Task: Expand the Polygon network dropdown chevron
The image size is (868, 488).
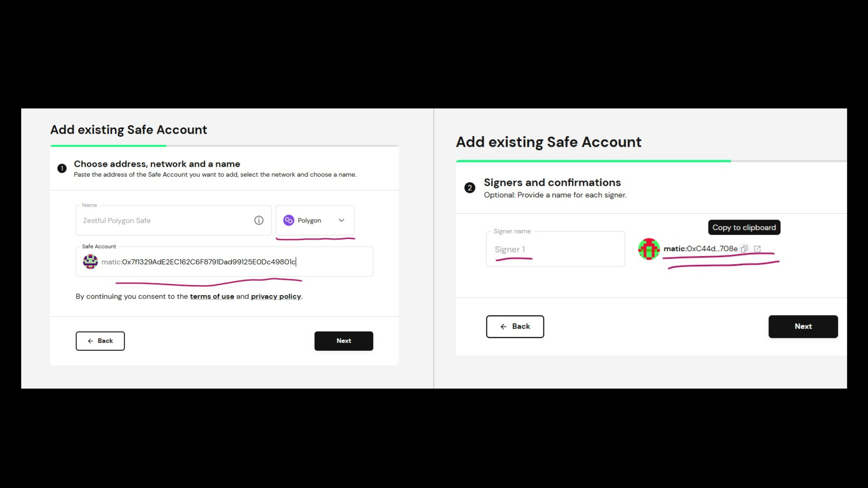Action: [342, 221]
